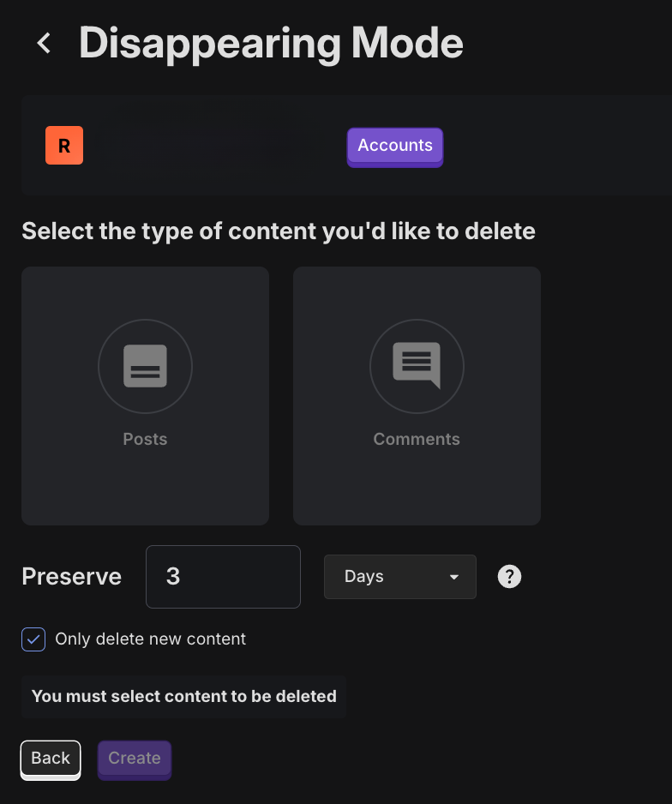Click the Comments label text
Viewport: 672px width, 804px height.
(x=417, y=439)
